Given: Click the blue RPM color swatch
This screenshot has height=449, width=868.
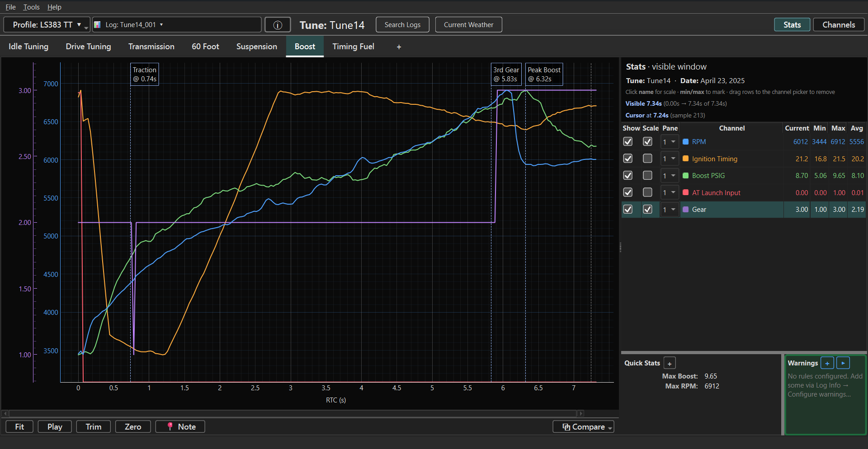Looking at the screenshot, I should [x=685, y=142].
